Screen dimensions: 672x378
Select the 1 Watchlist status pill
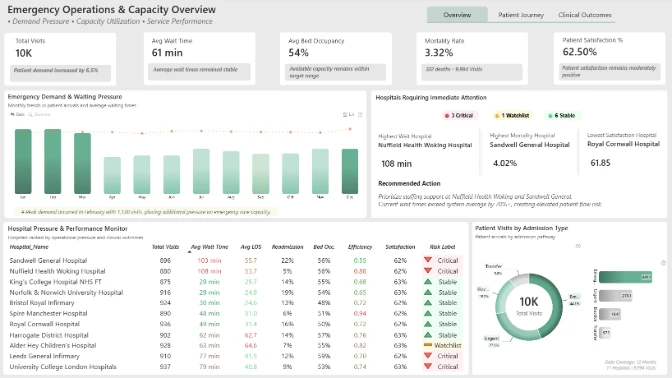tap(512, 115)
